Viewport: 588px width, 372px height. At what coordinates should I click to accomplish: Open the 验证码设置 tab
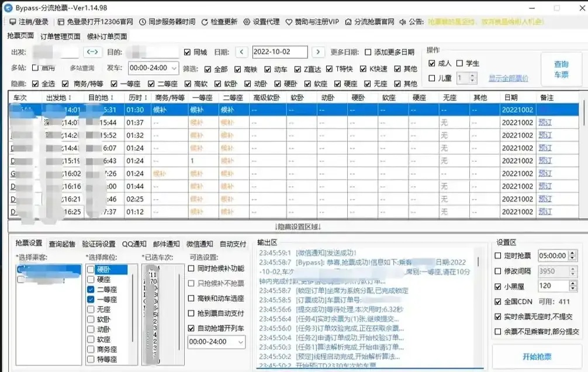(99, 244)
